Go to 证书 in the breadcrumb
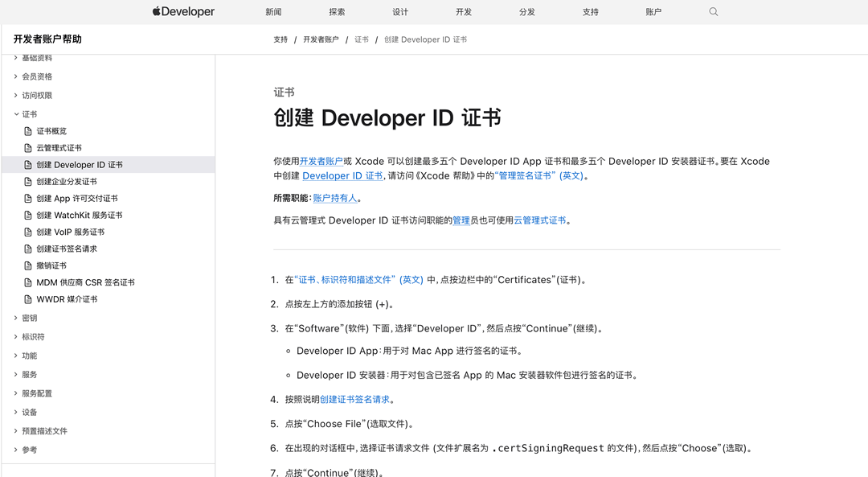The image size is (868, 477). pyautogui.click(x=362, y=40)
